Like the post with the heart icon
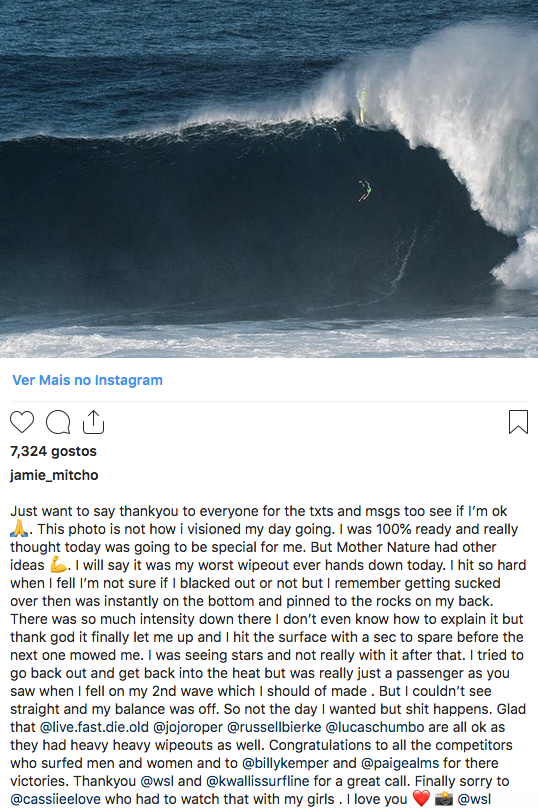 tap(22, 423)
